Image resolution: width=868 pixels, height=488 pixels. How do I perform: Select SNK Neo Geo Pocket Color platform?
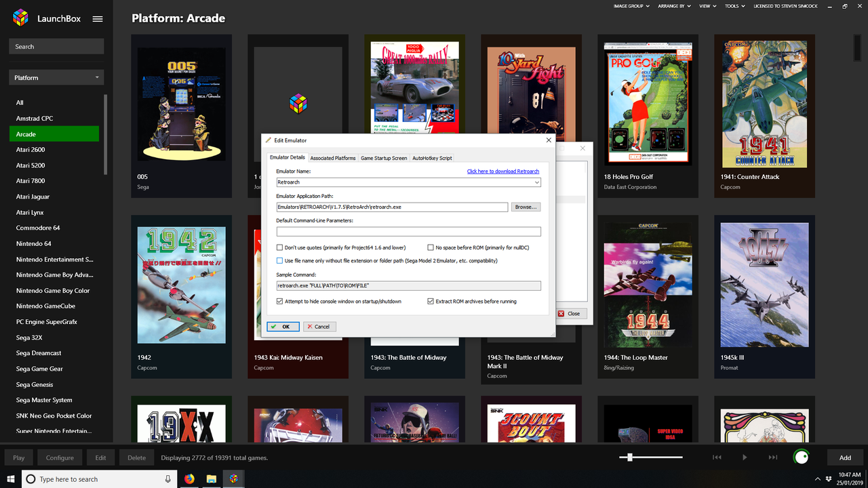[x=54, y=415]
